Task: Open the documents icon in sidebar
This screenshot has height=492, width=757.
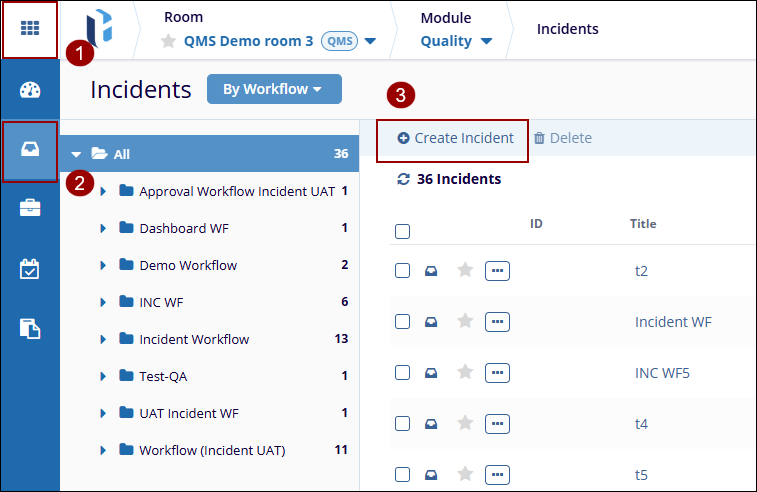Action: click(30, 328)
